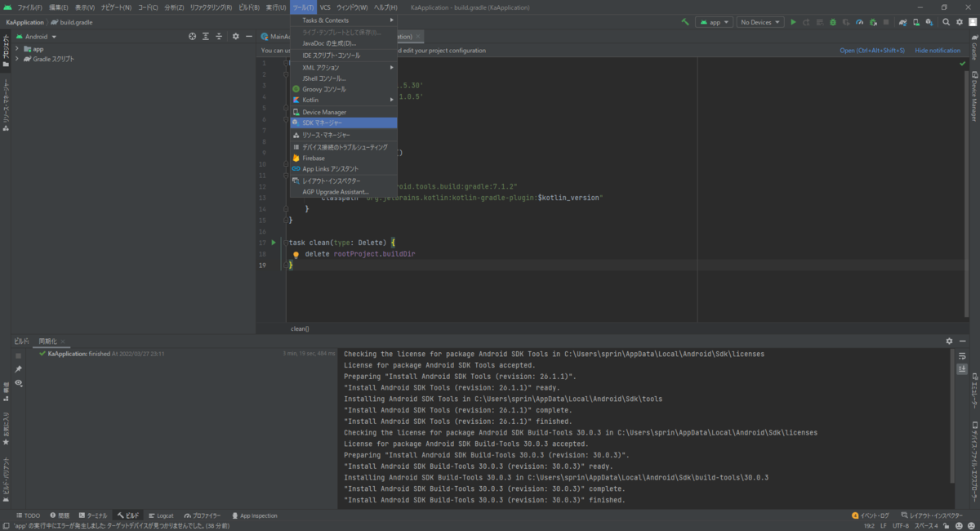The width and height of the screenshot is (980, 531).
Task: Open the Android project view dropdown
Action: 36,37
